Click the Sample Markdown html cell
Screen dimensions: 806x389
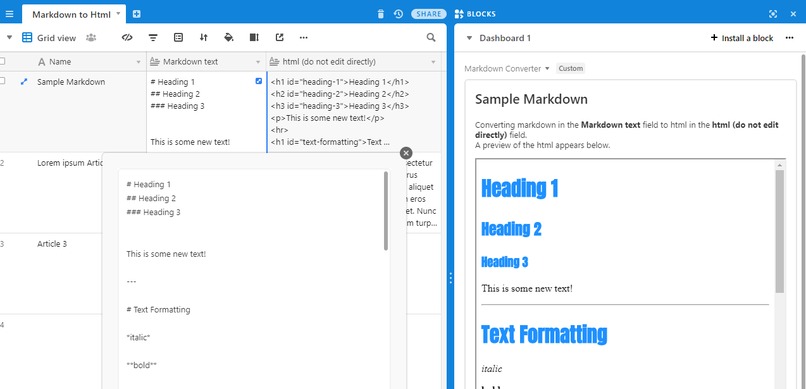pyautogui.click(x=354, y=112)
